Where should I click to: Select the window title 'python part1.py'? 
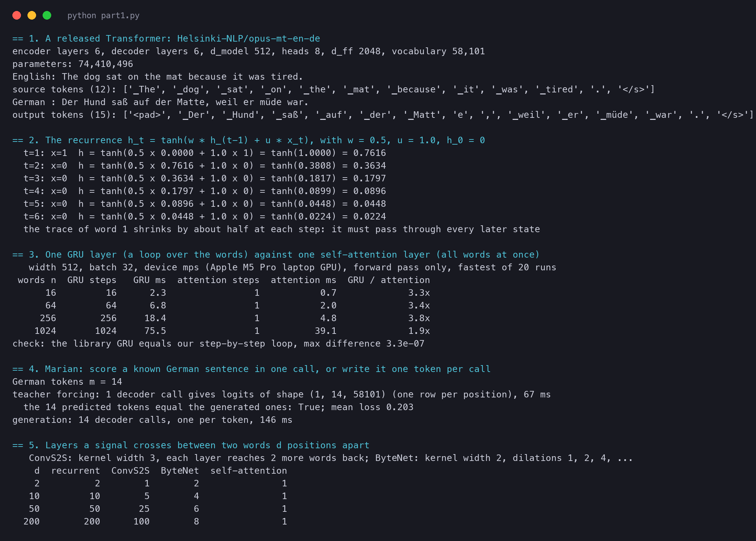103,15
